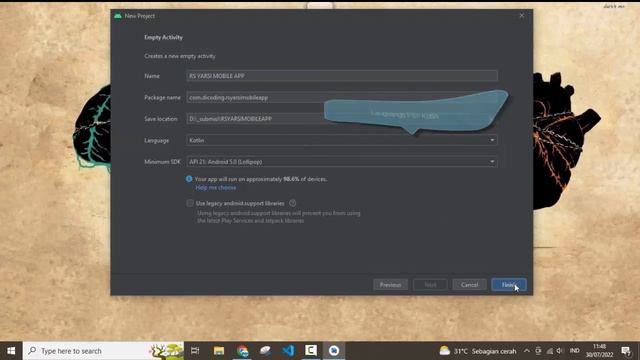Open Visual Studio Code from the taskbar
Screen dimensions: 640x360
click(288, 351)
